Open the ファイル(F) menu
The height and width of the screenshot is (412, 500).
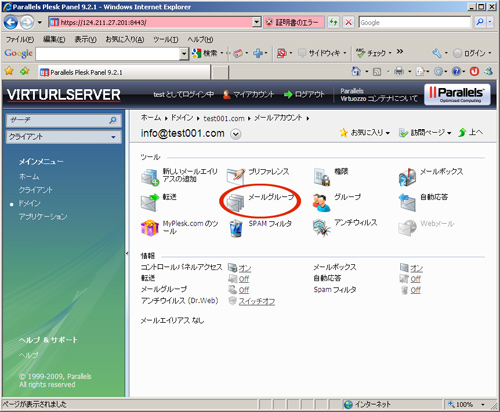(20, 39)
